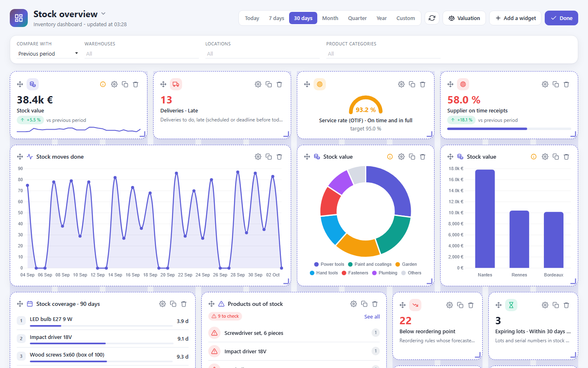The image size is (588, 368).
Task: Delete the Service rate OTIF widget
Action: (x=423, y=84)
